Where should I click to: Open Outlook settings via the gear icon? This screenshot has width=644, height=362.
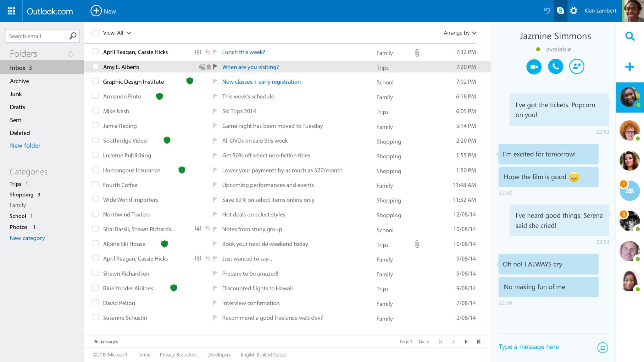pos(574,10)
